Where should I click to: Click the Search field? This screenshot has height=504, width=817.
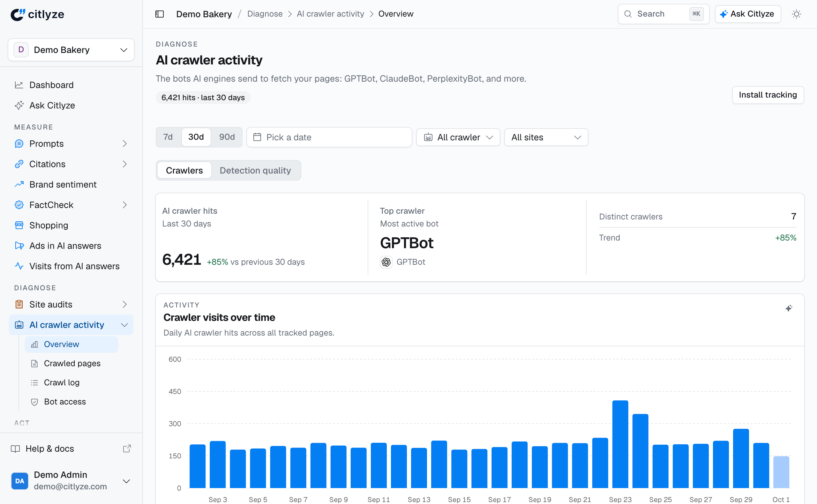click(663, 14)
